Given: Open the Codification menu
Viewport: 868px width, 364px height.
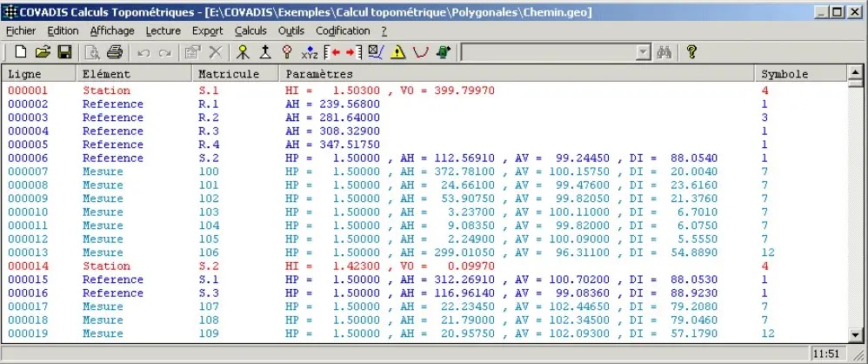Looking at the screenshot, I should 343,31.
